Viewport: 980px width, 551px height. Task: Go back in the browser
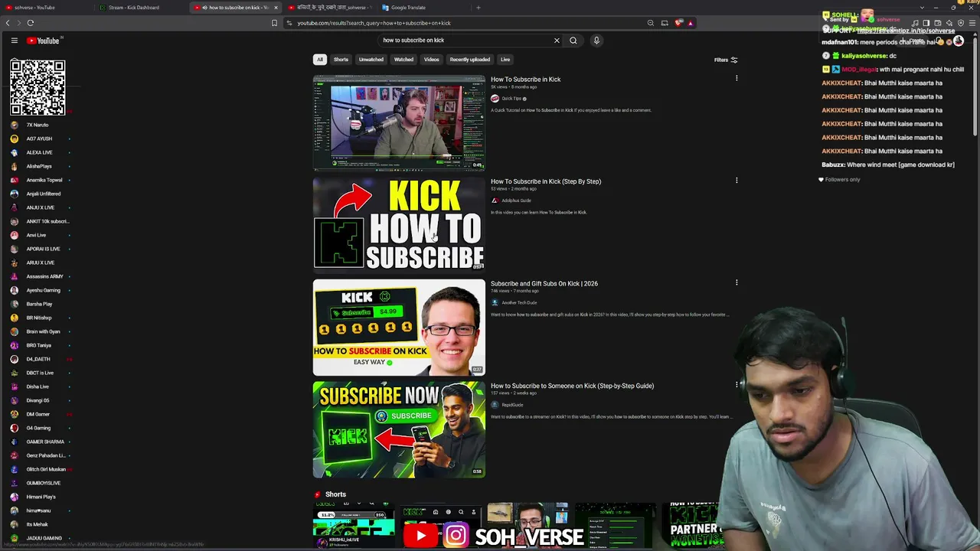8,23
